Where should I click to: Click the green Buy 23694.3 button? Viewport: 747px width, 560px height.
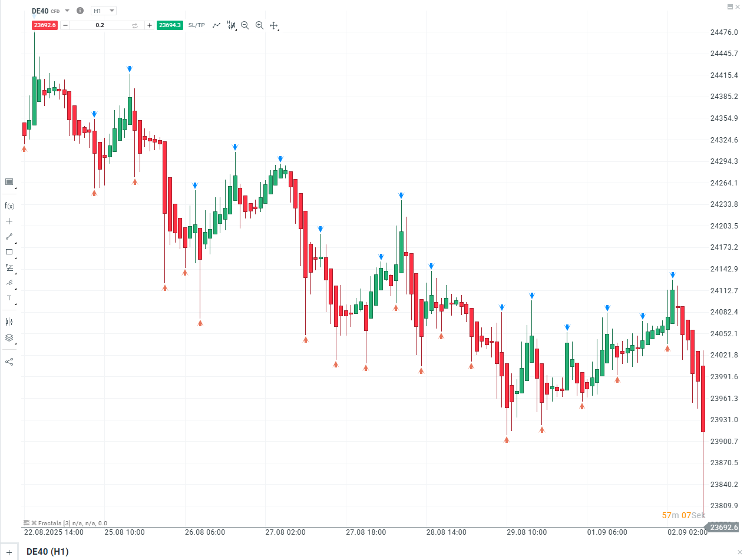click(x=170, y=25)
